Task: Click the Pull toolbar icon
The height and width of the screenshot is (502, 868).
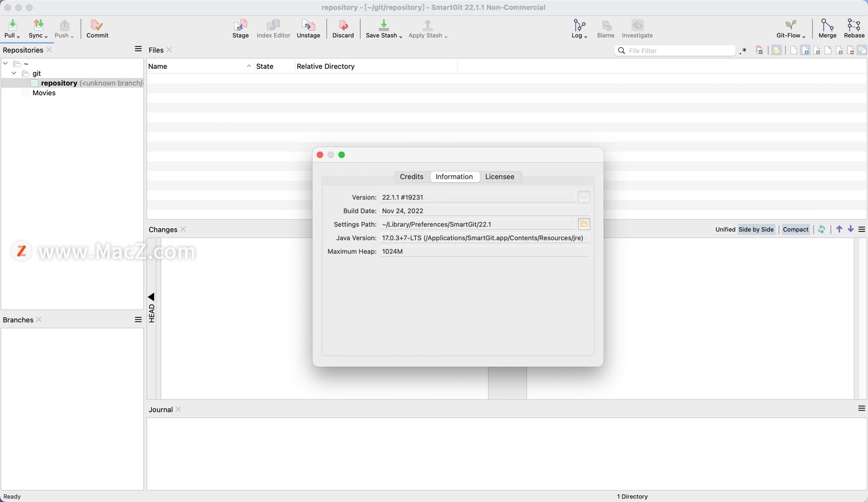Action: coord(12,25)
